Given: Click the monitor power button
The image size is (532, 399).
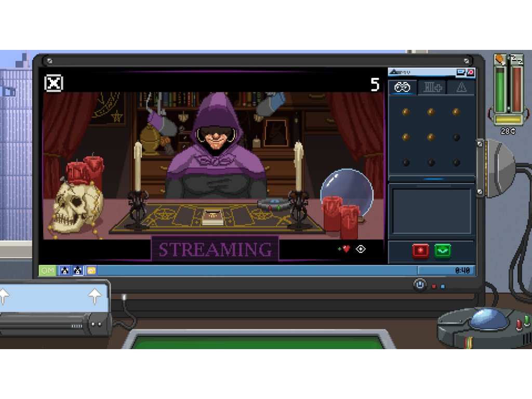Looking at the screenshot, I should (420, 284).
